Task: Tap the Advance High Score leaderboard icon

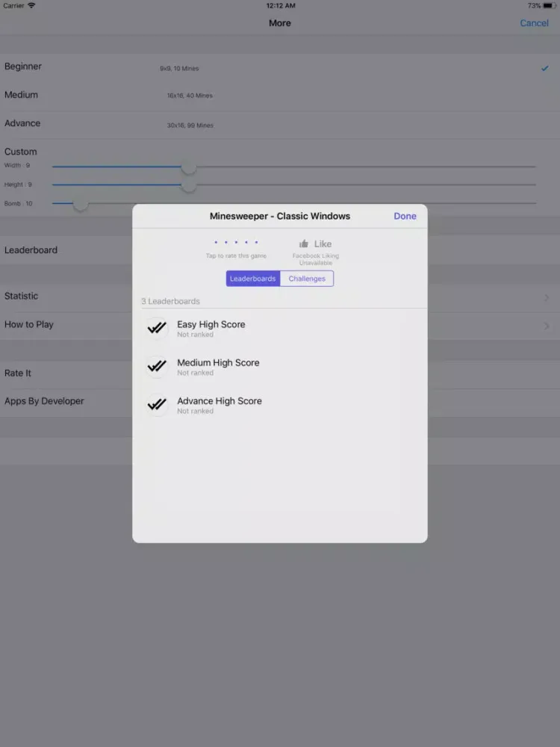Action: click(156, 404)
